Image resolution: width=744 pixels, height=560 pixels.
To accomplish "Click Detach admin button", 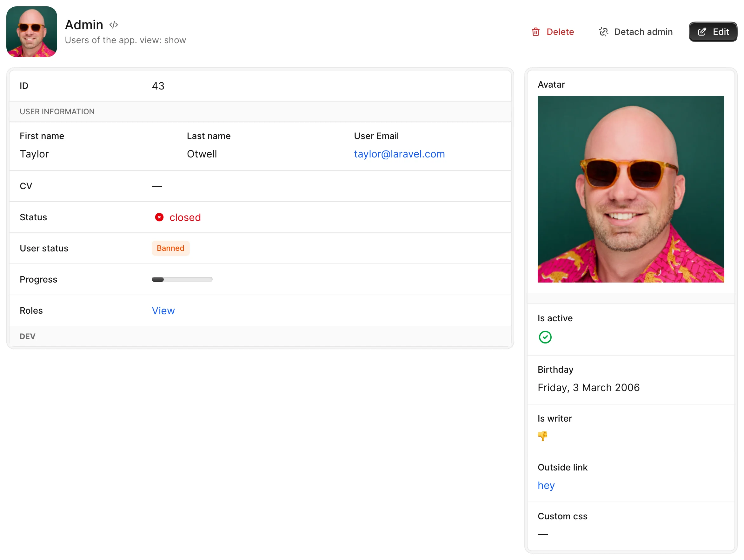I will coord(635,32).
